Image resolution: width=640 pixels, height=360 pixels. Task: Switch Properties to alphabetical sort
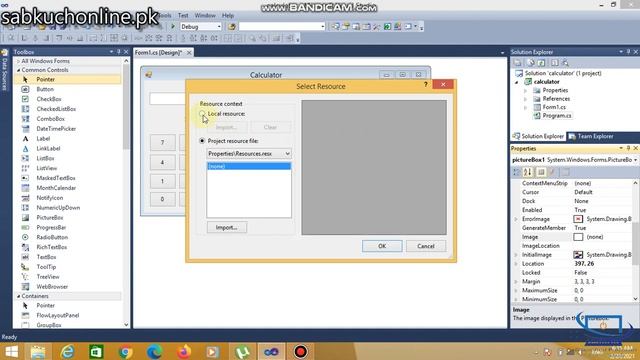527,172
